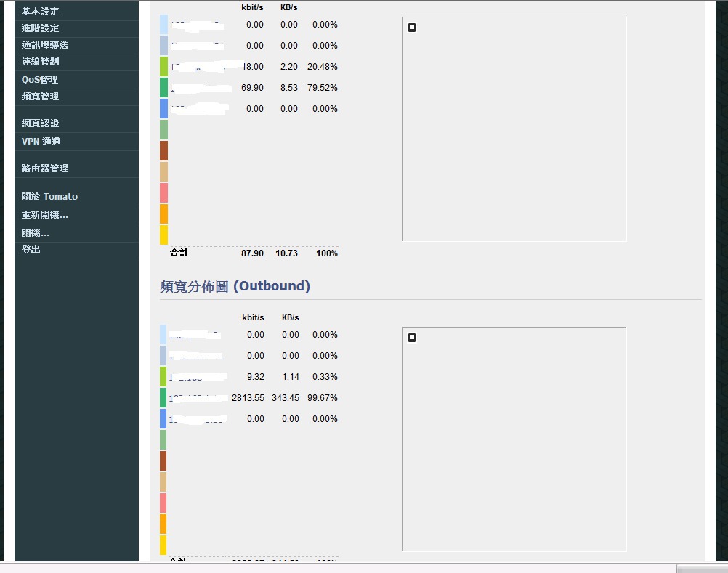Open 連線管制 section
Viewport: 728px width, 573px height.
pyautogui.click(x=40, y=61)
